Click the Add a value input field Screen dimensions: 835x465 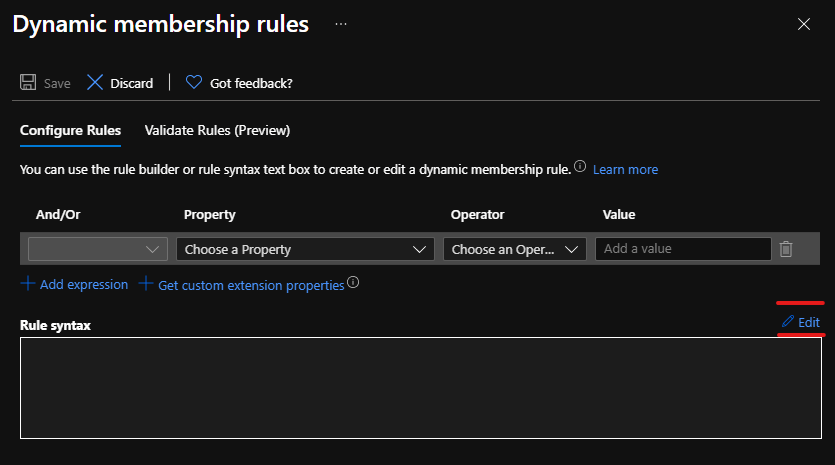(x=683, y=249)
